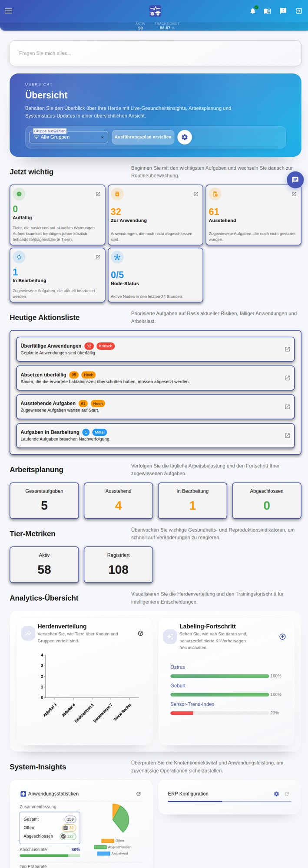The image size is (308, 868).
Task: Click the feedback speech bubble icon
Action: [x=283, y=11]
